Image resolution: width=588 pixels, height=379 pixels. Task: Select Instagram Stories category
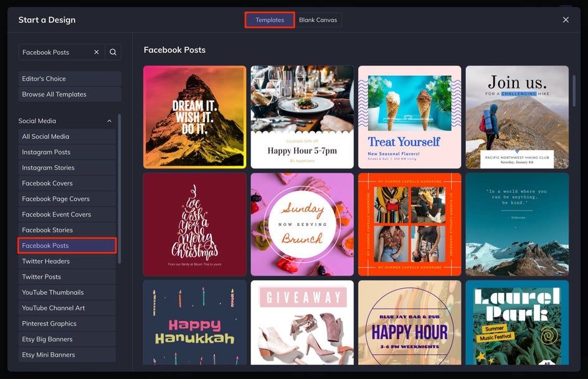pyautogui.click(x=67, y=168)
